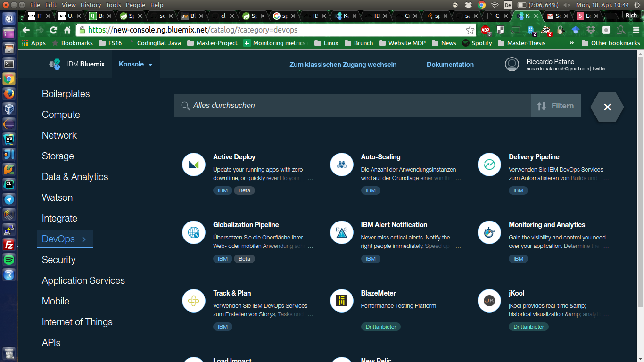
Task: Click the Drittanbieter tag on jKool
Action: tap(528, 327)
